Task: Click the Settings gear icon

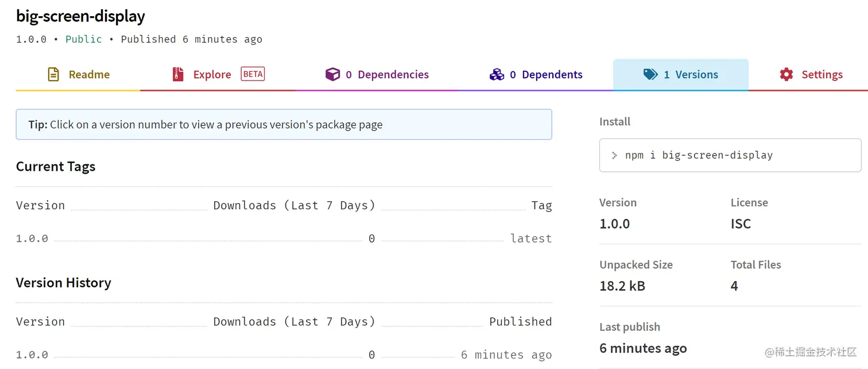Action: click(x=786, y=74)
